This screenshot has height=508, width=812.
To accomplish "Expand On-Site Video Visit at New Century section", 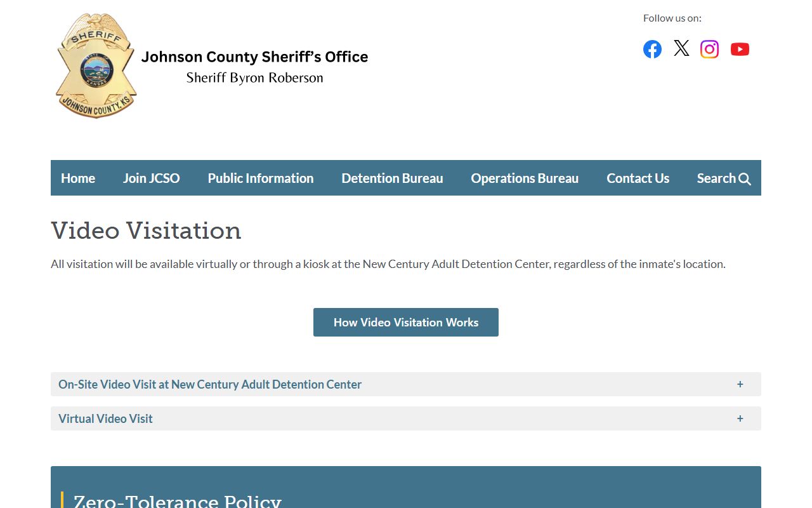I will pyautogui.click(x=406, y=384).
